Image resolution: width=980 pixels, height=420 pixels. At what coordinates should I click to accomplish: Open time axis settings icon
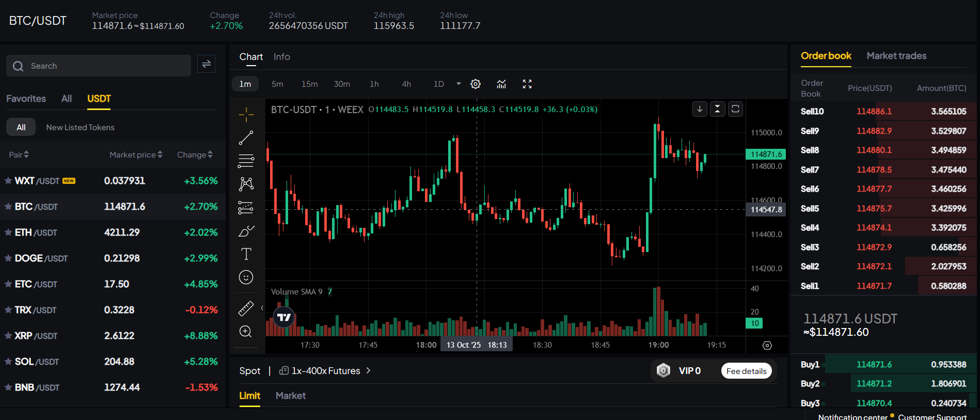767,346
